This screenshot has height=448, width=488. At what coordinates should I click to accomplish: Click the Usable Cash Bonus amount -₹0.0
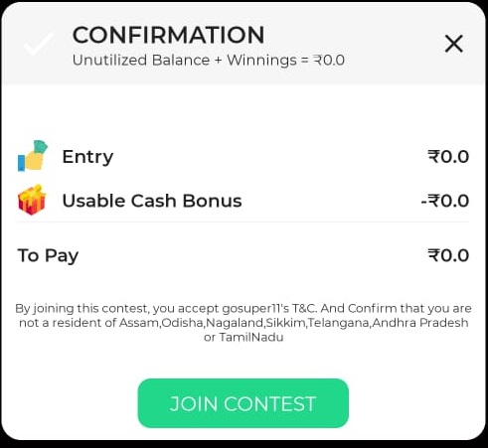point(445,201)
